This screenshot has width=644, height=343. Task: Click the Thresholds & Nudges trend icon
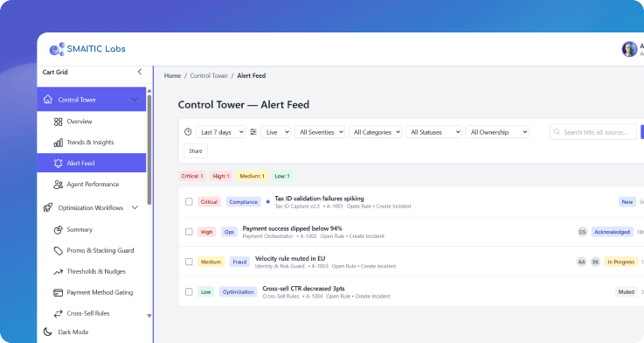tap(58, 272)
